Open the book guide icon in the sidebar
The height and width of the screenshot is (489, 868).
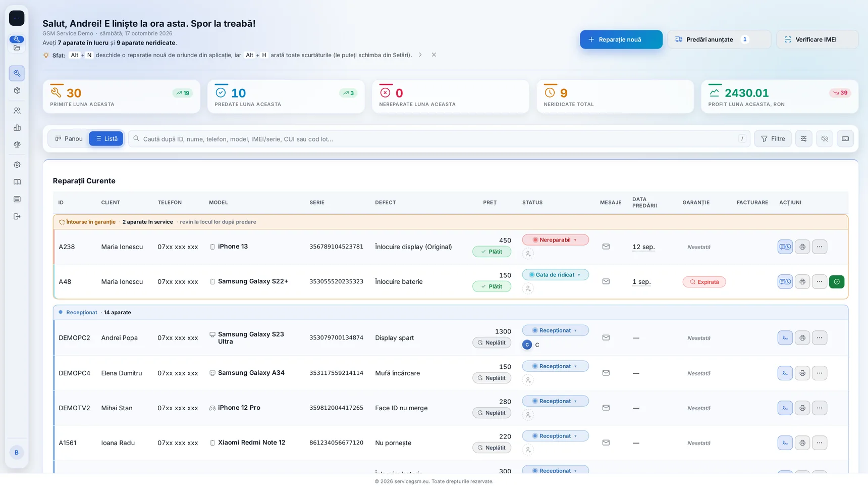coord(17,182)
